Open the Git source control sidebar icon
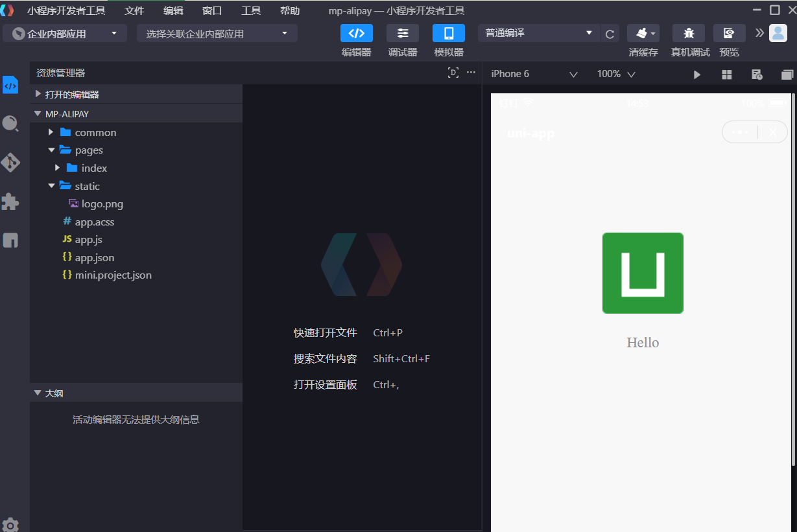Viewport: 797px width, 532px height. 10,162
